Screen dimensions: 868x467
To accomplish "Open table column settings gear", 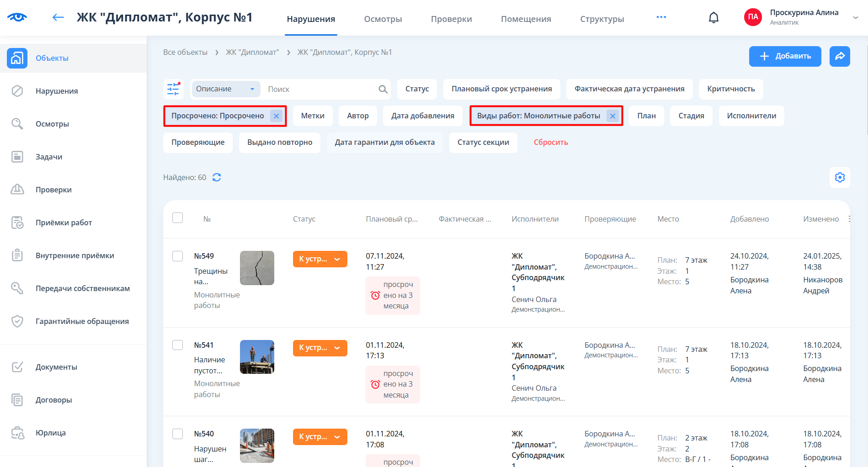I will pos(840,177).
